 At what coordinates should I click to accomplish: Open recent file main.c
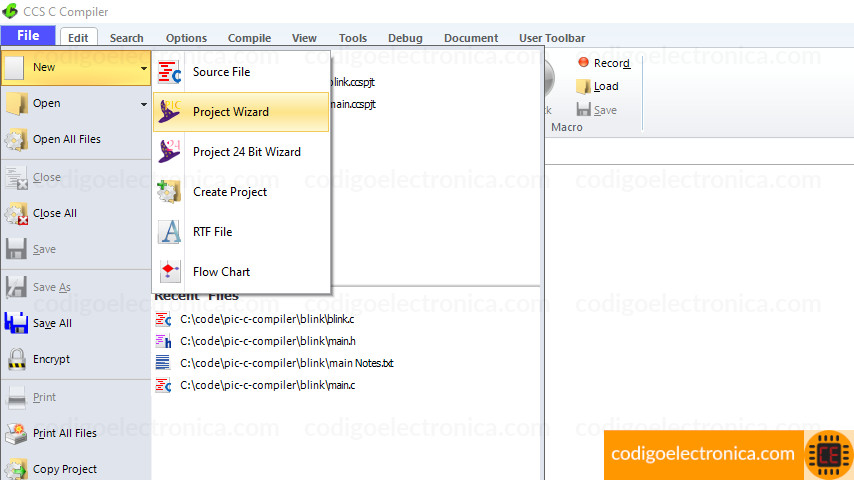(267, 385)
